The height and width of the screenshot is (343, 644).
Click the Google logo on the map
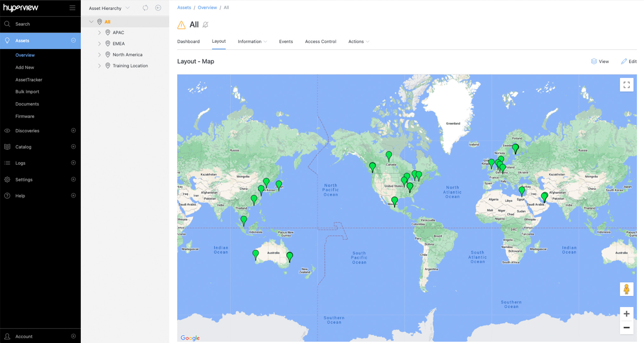(x=190, y=338)
